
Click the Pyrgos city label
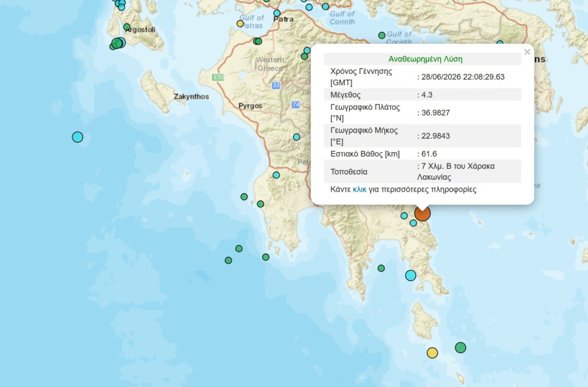pyautogui.click(x=250, y=105)
